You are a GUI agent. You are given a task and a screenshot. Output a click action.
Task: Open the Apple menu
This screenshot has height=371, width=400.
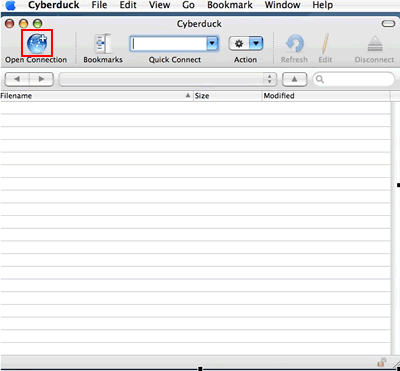(x=11, y=5)
